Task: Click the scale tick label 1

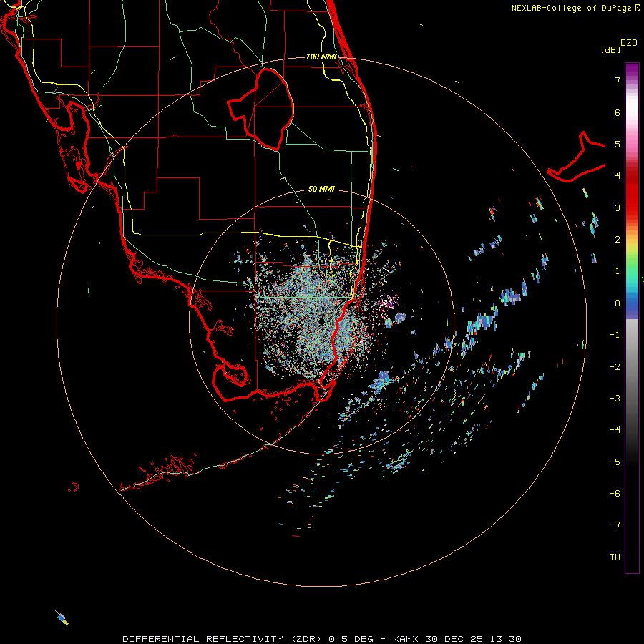Action: tap(618, 271)
